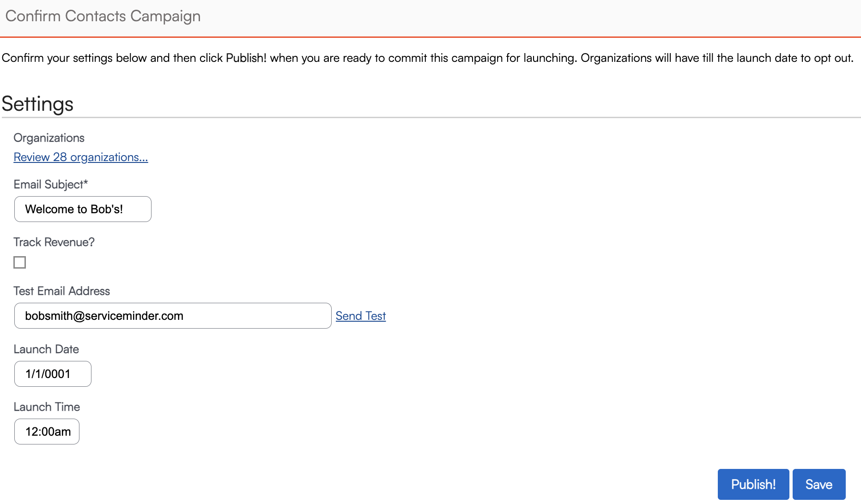Click the campaign instructions paragraph
This screenshot has width=861, height=504.
(x=427, y=58)
